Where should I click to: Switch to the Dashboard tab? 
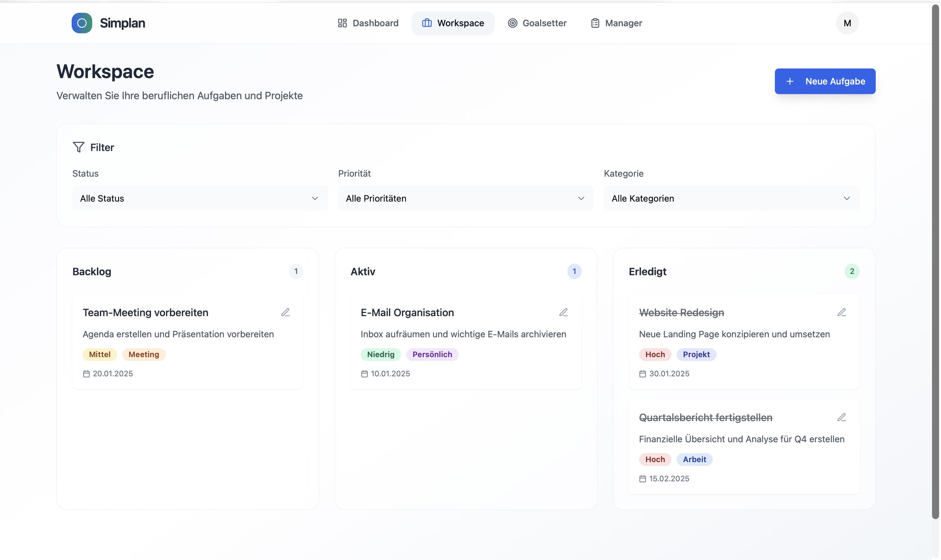375,23
